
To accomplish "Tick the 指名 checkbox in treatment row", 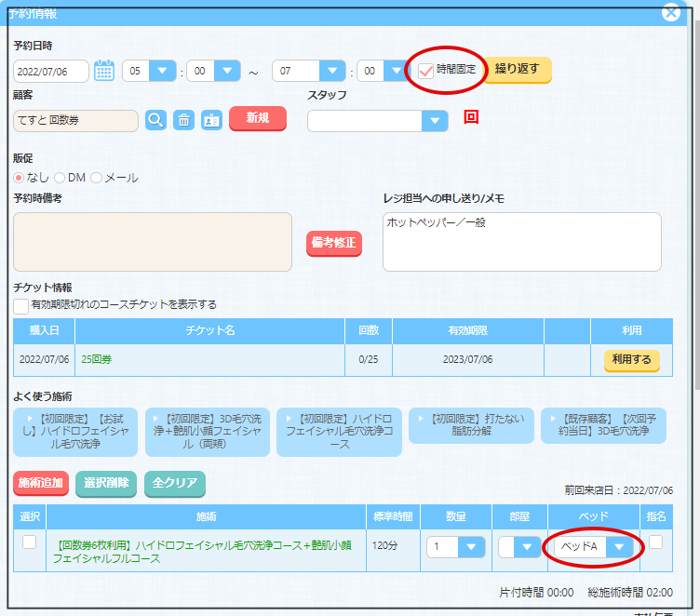I will tap(655, 542).
